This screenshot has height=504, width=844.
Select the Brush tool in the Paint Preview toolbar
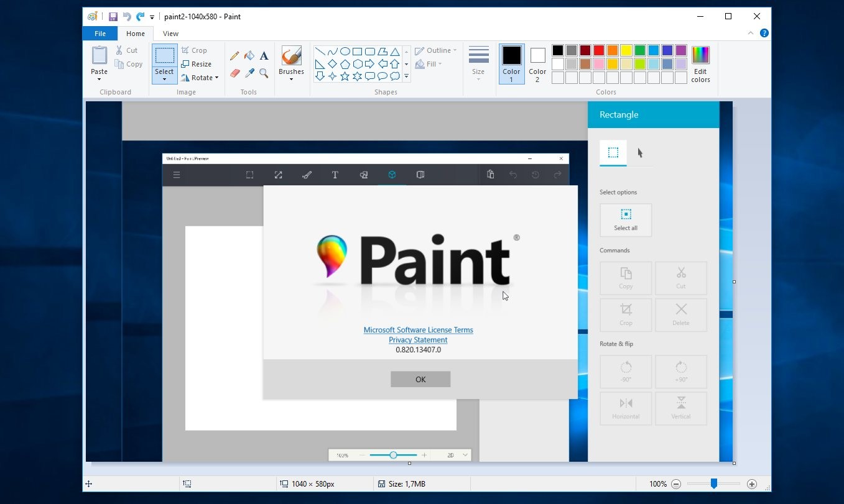pos(307,175)
